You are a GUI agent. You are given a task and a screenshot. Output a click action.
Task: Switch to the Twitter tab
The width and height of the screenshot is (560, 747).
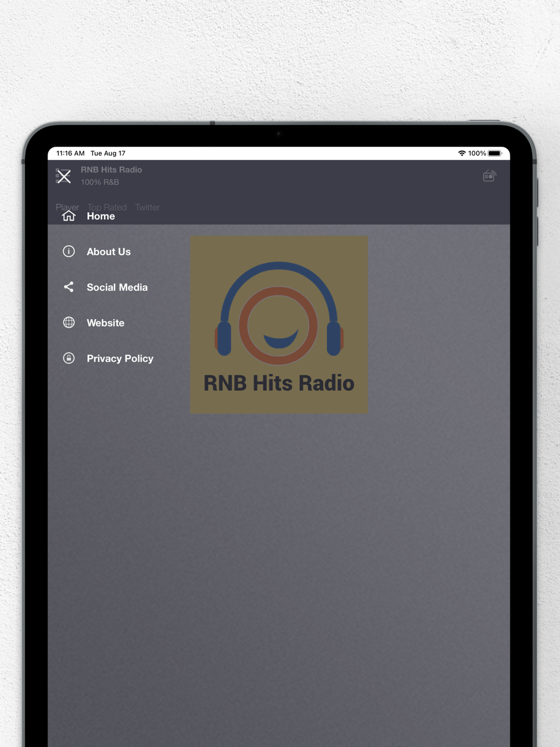point(147,207)
